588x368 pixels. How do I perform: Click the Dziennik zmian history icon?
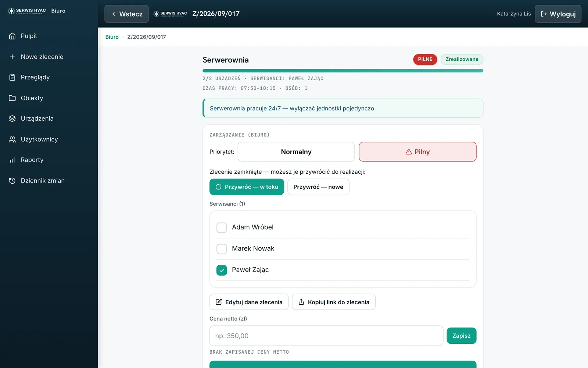coord(12,181)
